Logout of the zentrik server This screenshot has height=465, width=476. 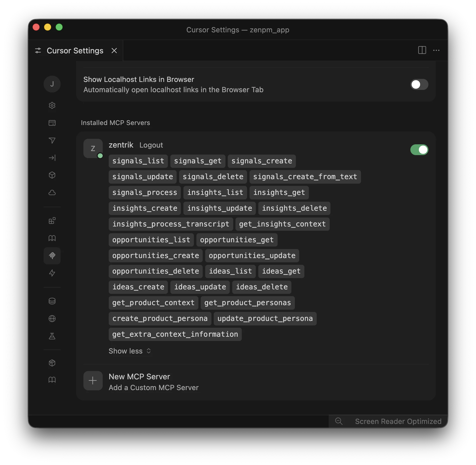(x=151, y=145)
